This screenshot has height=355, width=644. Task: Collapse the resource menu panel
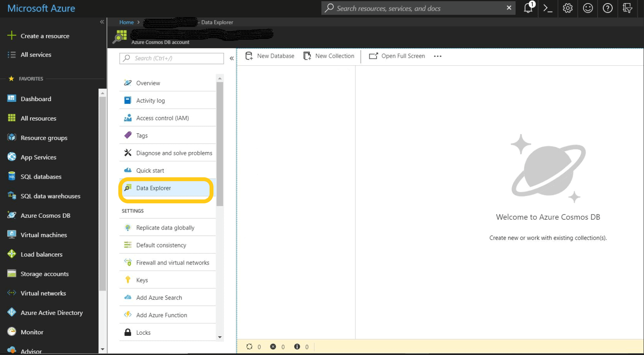pyautogui.click(x=232, y=59)
